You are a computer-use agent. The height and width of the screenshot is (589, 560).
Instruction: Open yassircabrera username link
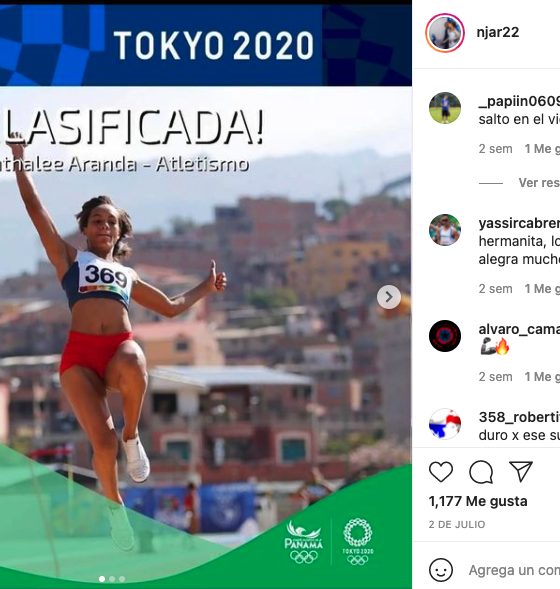tap(519, 223)
